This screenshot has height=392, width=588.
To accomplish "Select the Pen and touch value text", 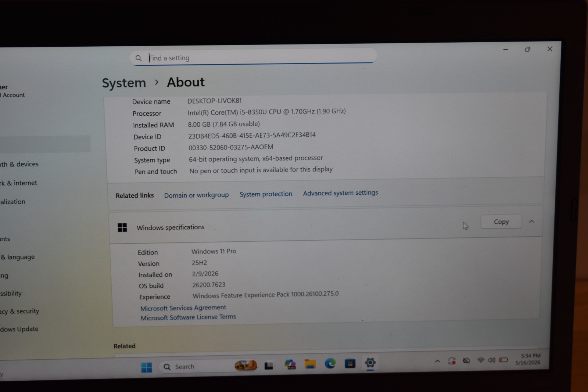I will click(261, 170).
